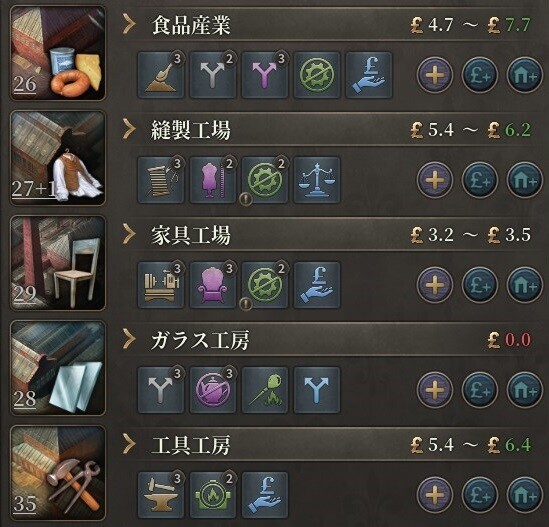Click the building-plus button for ガラス工房
Viewport: 549px width, 527px height.
(524, 390)
